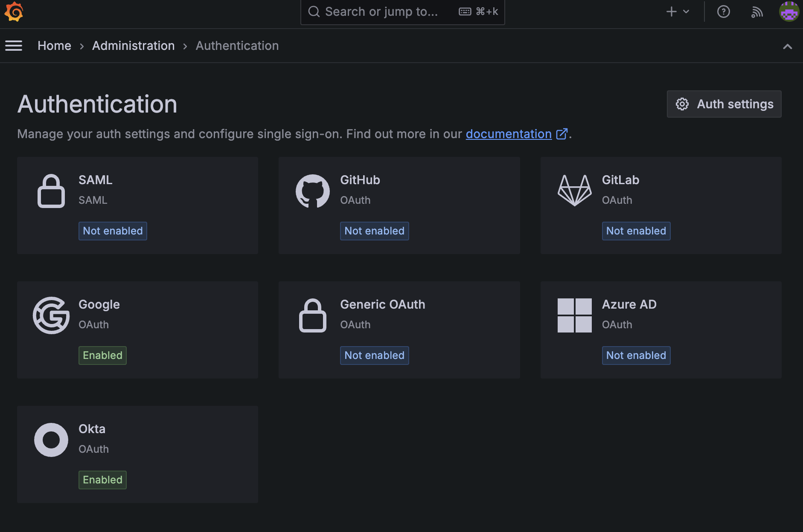Click the GitHub octocat icon
The width and height of the screenshot is (803, 532).
[x=313, y=191]
